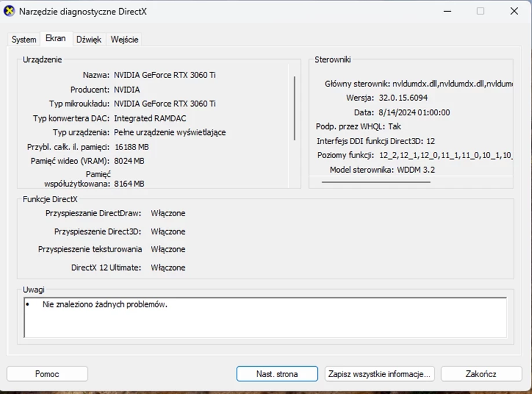The image size is (532, 394).
Task: Click the WDDM 3.2 driver model value
Action: tap(416, 170)
